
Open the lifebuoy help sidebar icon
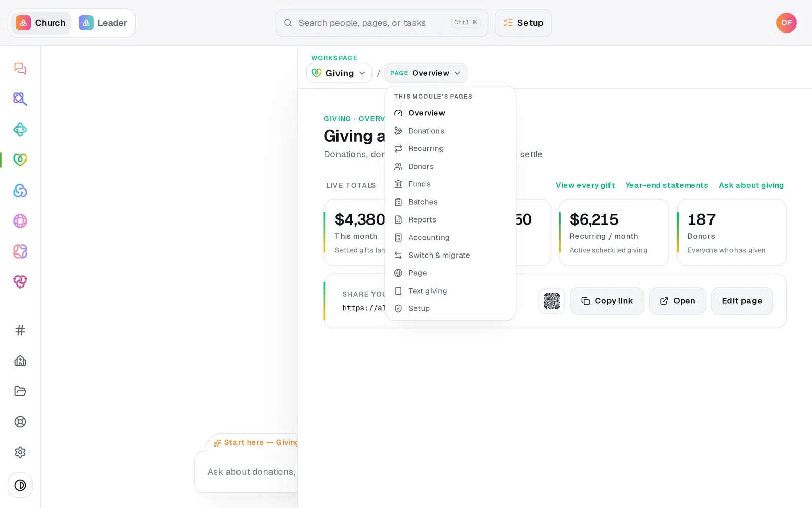click(20, 422)
